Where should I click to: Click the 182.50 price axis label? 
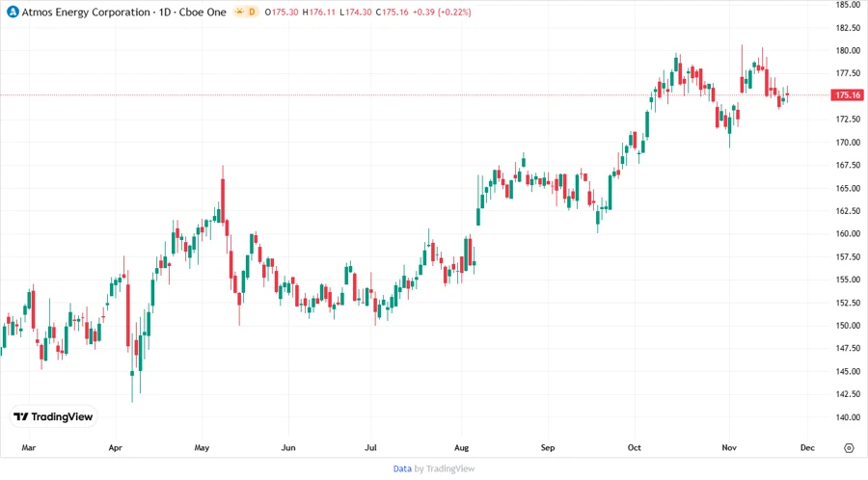pyautogui.click(x=848, y=28)
